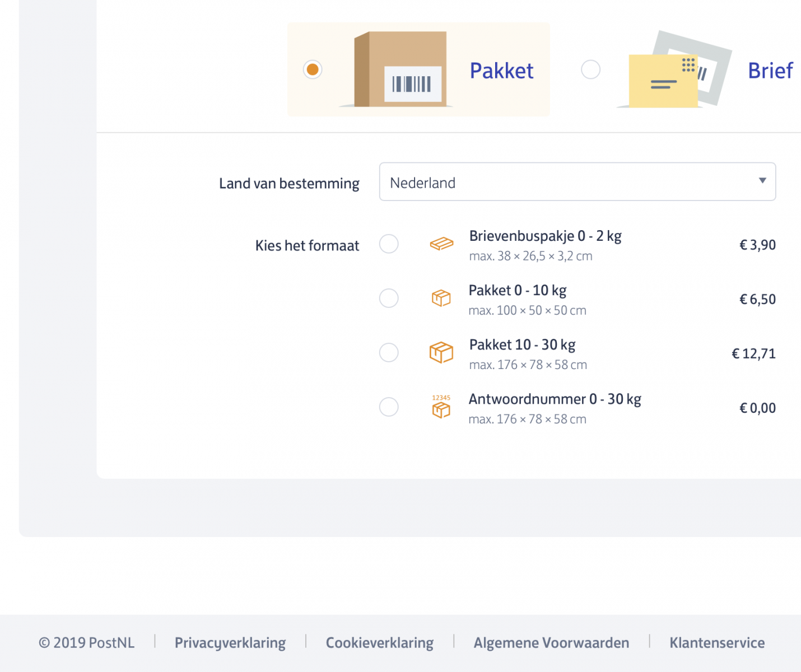801x672 pixels.
Task: Click the small box icon for Pakket 0 - 10 kg
Action: point(441,298)
